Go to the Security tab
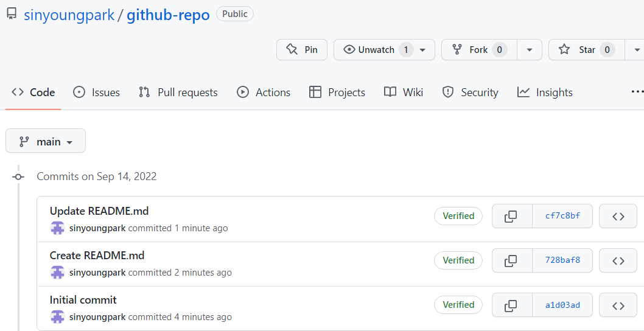Viewport: 644px width, 331px height. coord(470,92)
